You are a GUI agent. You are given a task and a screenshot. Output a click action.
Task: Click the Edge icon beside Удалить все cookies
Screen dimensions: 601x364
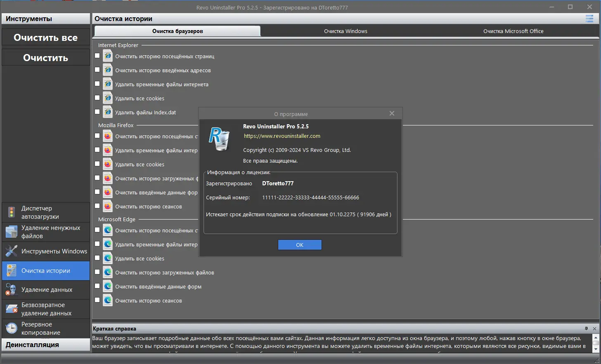tap(108, 258)
